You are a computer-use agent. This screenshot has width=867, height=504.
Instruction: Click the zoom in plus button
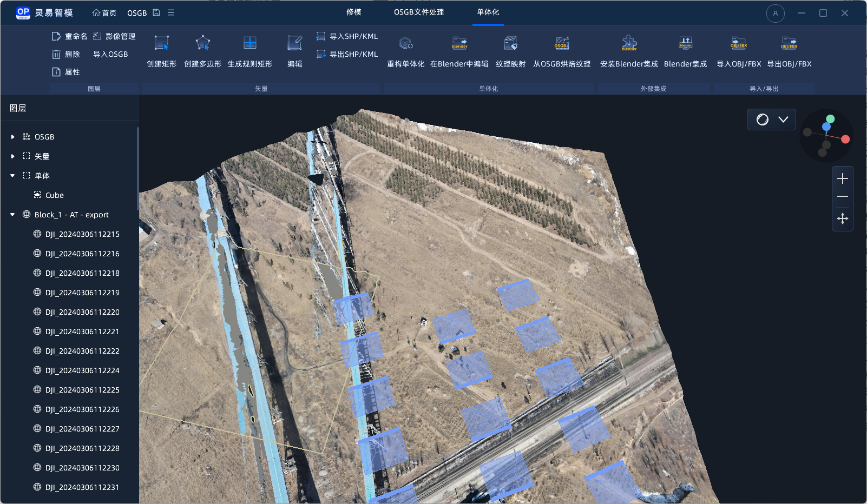(x=842, y=179)
